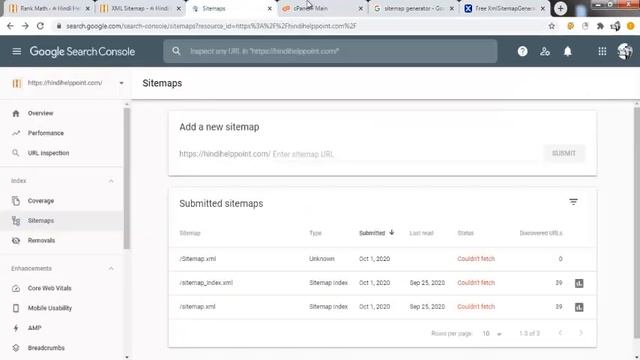The image size is (640, 360).
Task: Filter the submitted sitemaps table
Action: coord(573,202)
